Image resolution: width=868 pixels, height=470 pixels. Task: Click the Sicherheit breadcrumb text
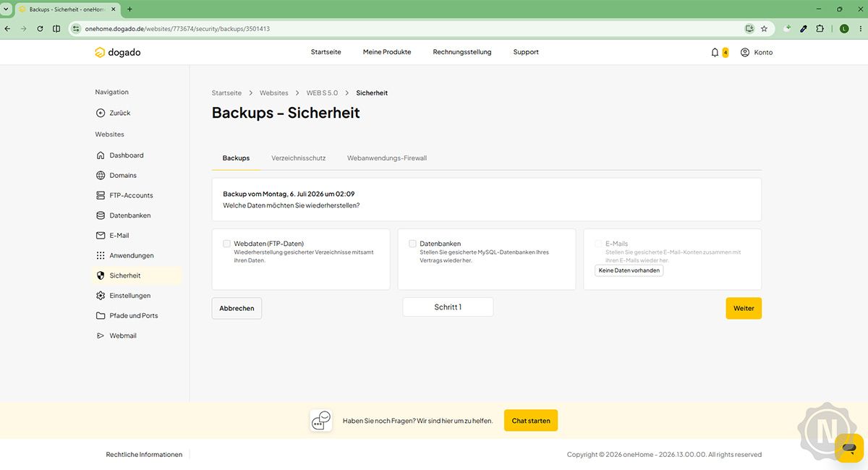pyautogui.click(x=372, y=93)
